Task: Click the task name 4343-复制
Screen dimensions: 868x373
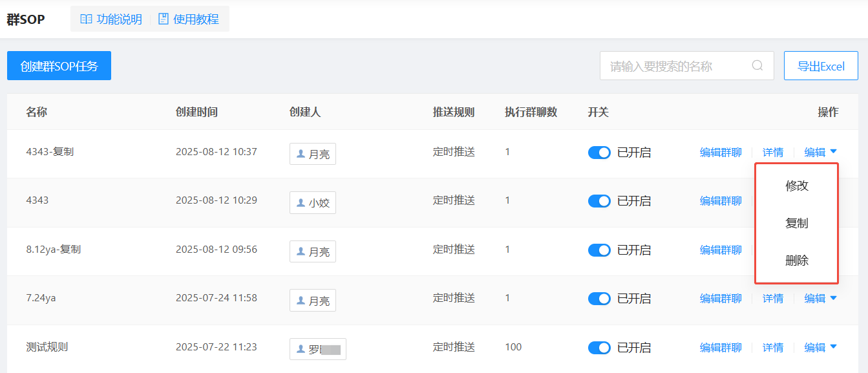Action: coord(50,152)
